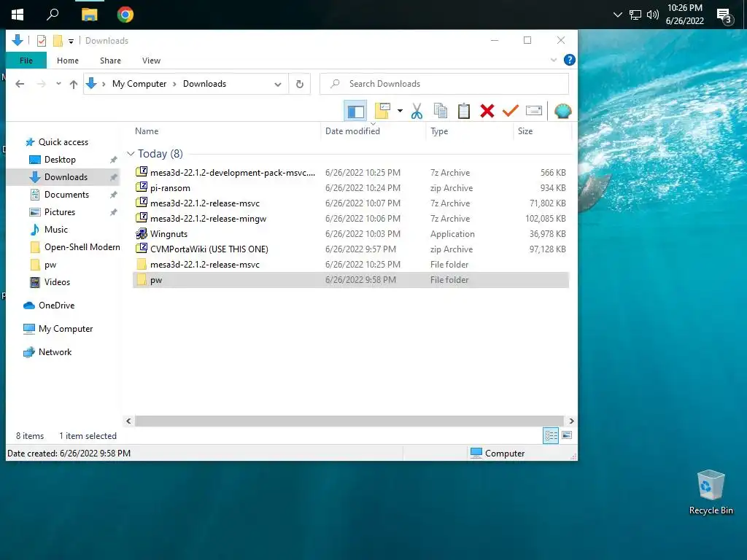The height and width of the screenshot is (560, 747).
Task: Select the mesa3d-22.1.2-release-msvc 7z archive
Action: click(x=352, y=203)
